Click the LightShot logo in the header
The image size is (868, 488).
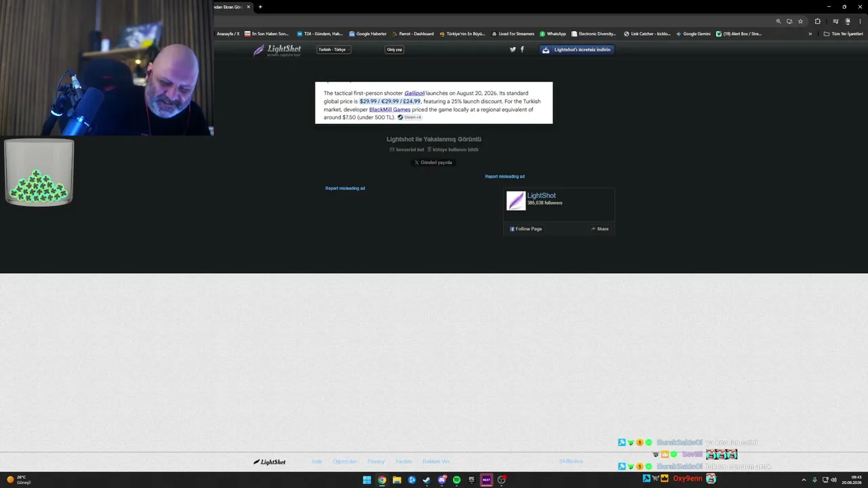pos(277,50)
